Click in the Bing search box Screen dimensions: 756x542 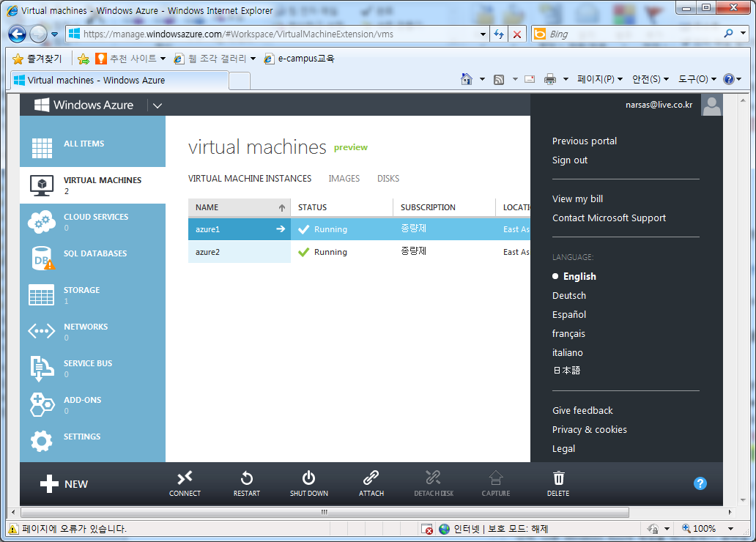[633, 34]
